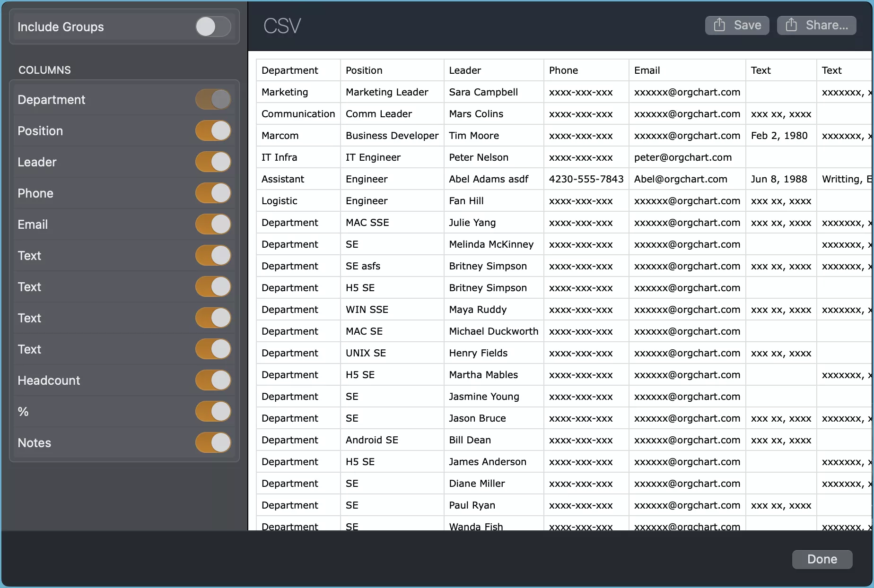Click the Mars Colins leader cell
This screenshot has width=874, height=588.
coord(494,114)
